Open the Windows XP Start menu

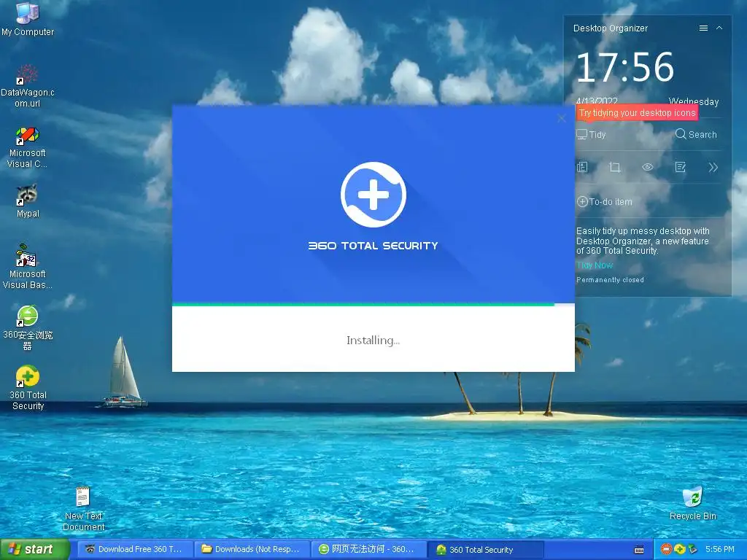pyautogui.click(x=35, y=550)
